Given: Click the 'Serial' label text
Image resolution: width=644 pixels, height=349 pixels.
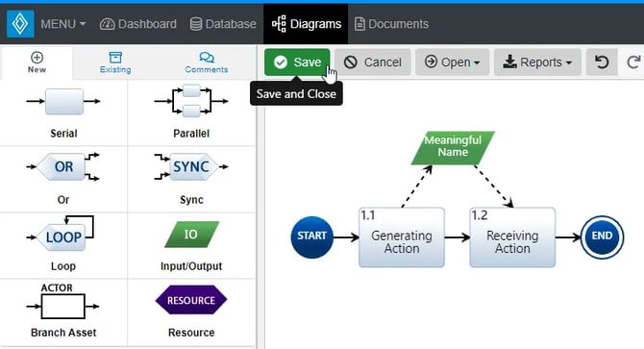Looking at the screenshot, I should [63, 133].
